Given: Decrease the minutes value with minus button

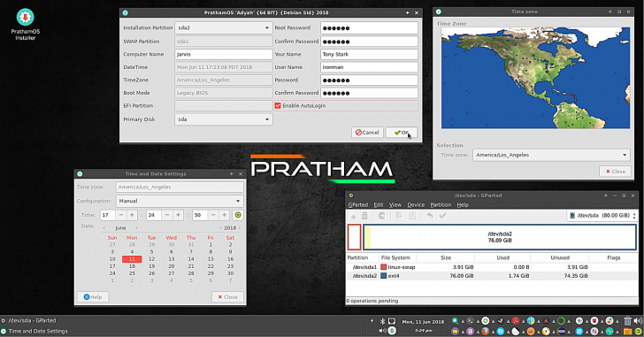Looking at the screenshot, I should coord(167,215).
